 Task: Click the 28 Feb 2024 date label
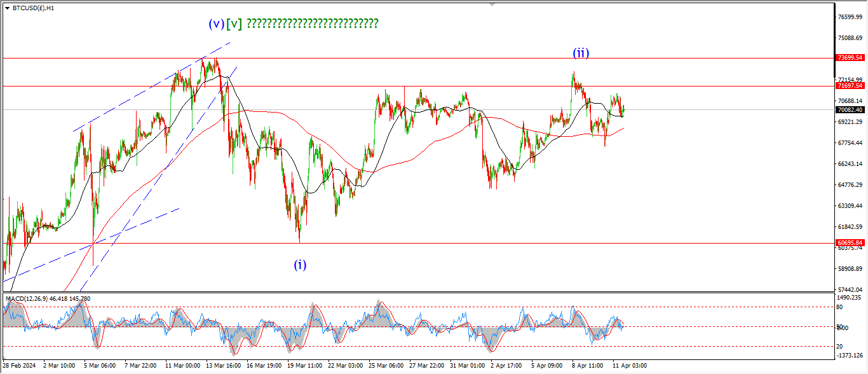point(20,366)
